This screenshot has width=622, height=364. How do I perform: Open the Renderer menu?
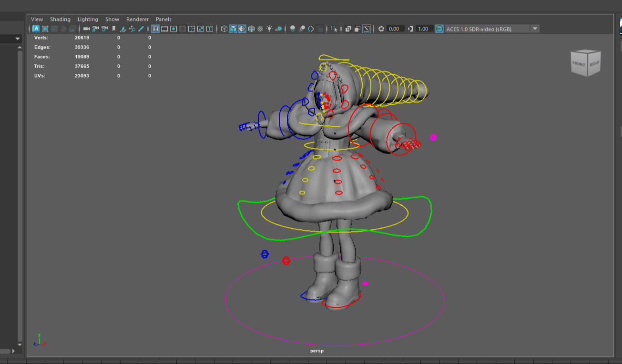[137, 20]
